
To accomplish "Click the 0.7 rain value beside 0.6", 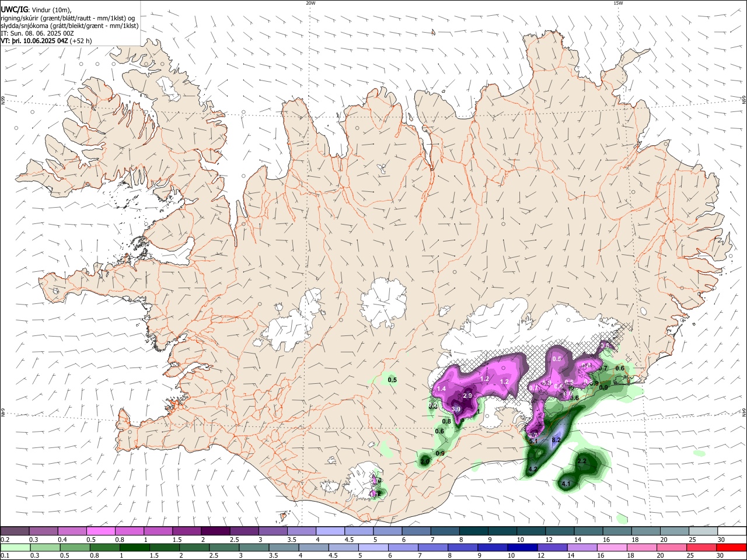I will [x=603, y=368].
